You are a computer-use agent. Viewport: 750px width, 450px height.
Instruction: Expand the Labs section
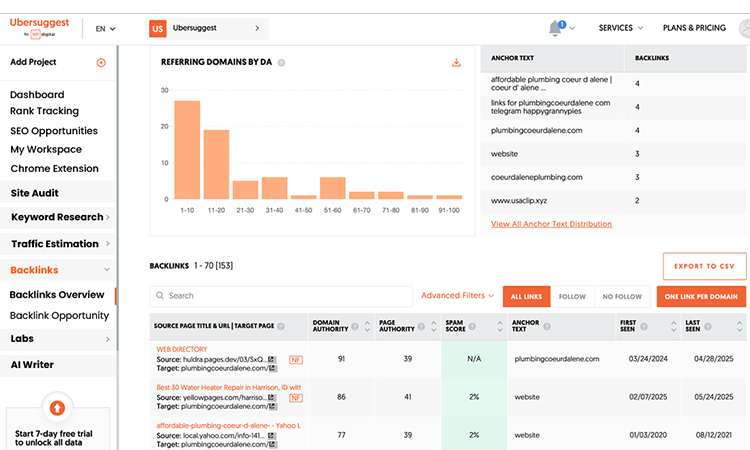57,339
